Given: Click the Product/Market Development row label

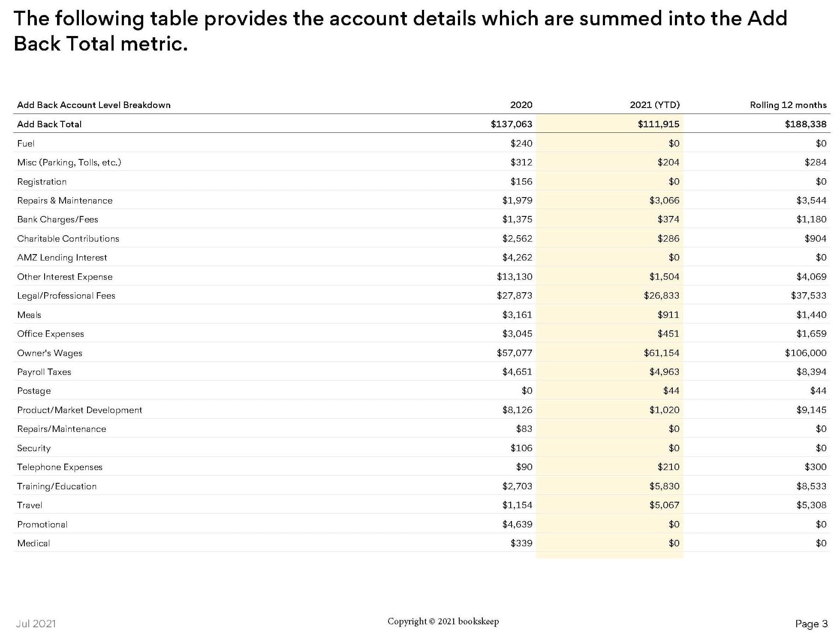Looking at the screenshot, I should click(x=80, y=410).
